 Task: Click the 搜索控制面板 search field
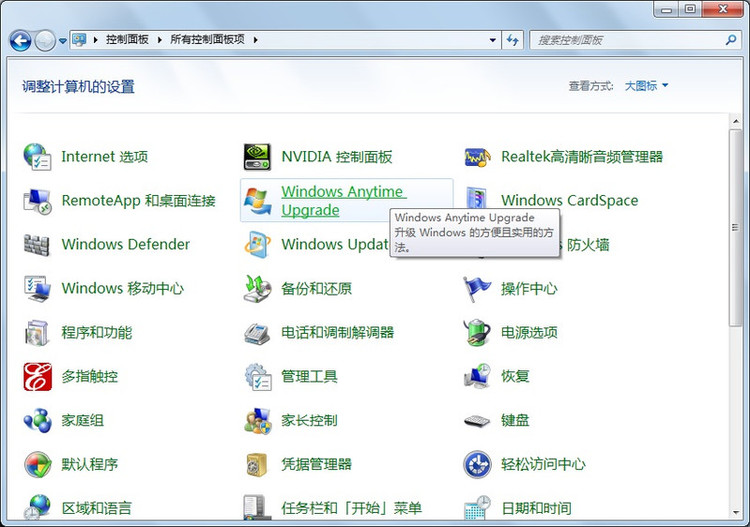(628, 40)
